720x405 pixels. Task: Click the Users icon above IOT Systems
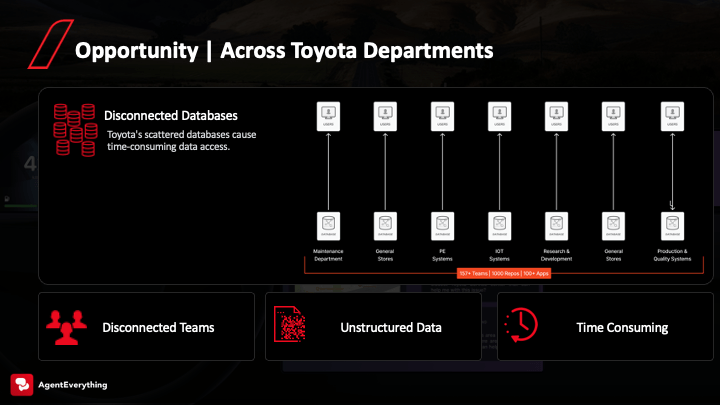499,117
